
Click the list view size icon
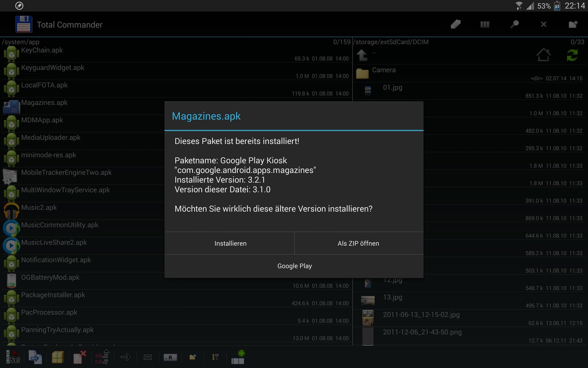(x=215, y=357)
